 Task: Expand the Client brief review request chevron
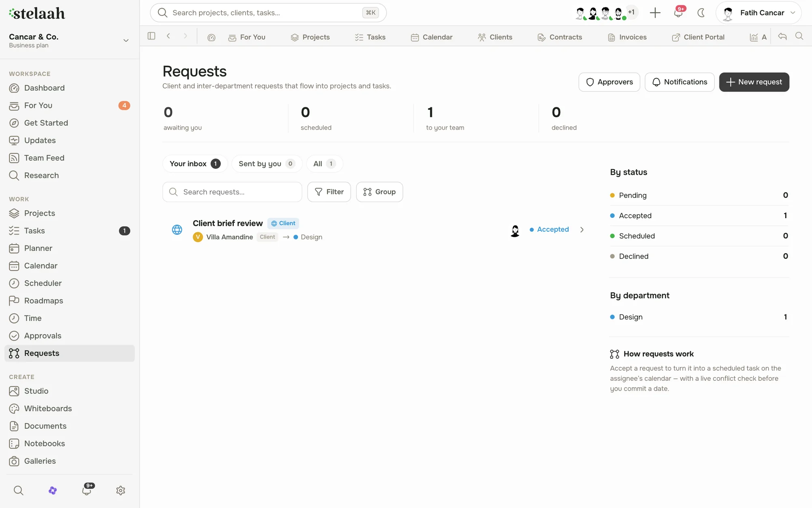tap(582, 230)
